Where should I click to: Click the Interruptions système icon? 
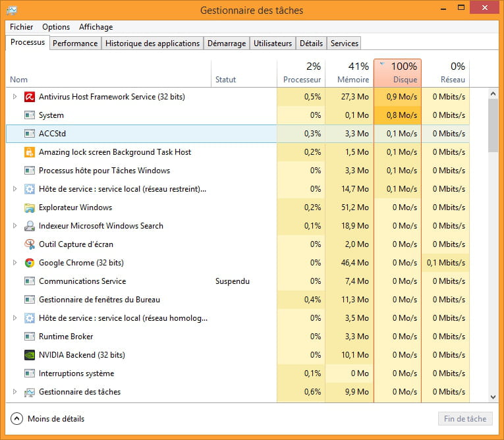click(30, 373)
